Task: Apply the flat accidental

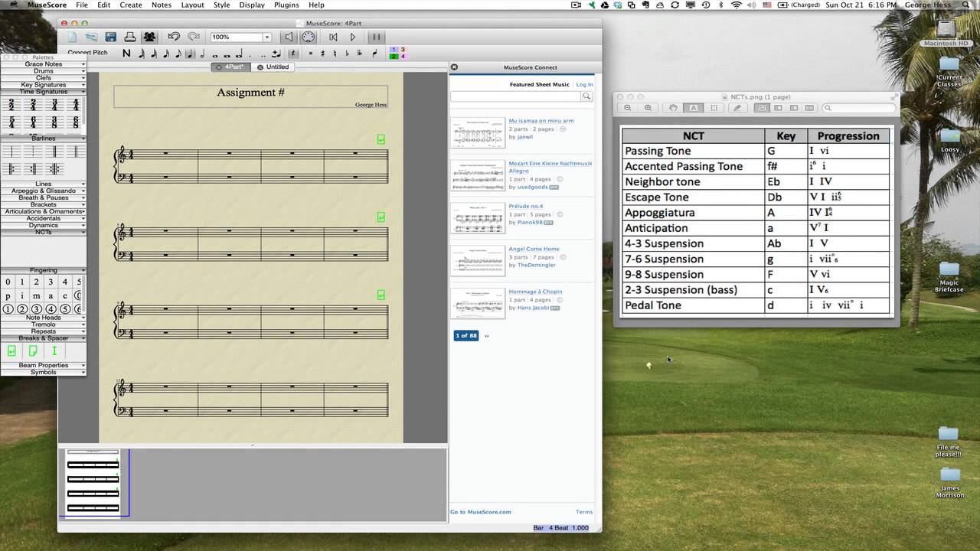Action: coord(347,54)
